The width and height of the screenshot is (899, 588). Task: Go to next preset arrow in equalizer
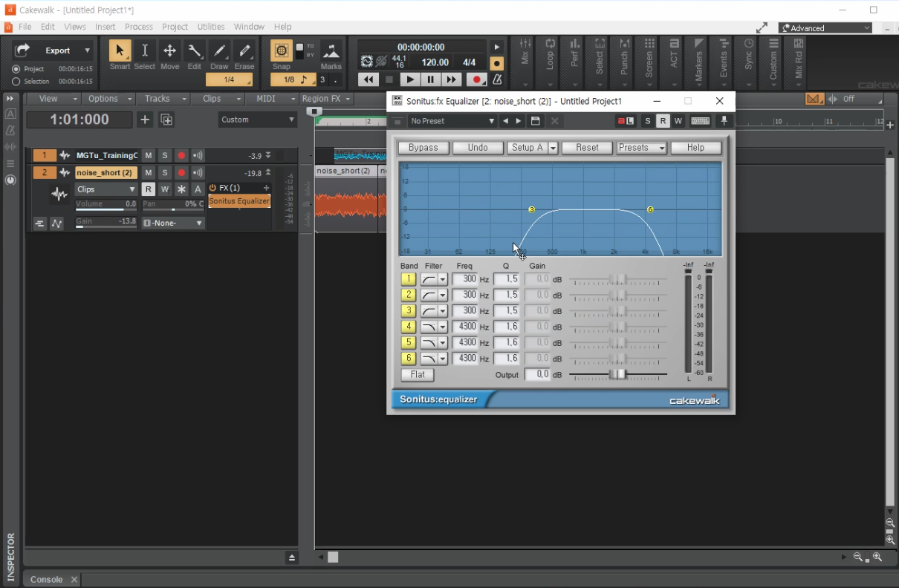519,121
